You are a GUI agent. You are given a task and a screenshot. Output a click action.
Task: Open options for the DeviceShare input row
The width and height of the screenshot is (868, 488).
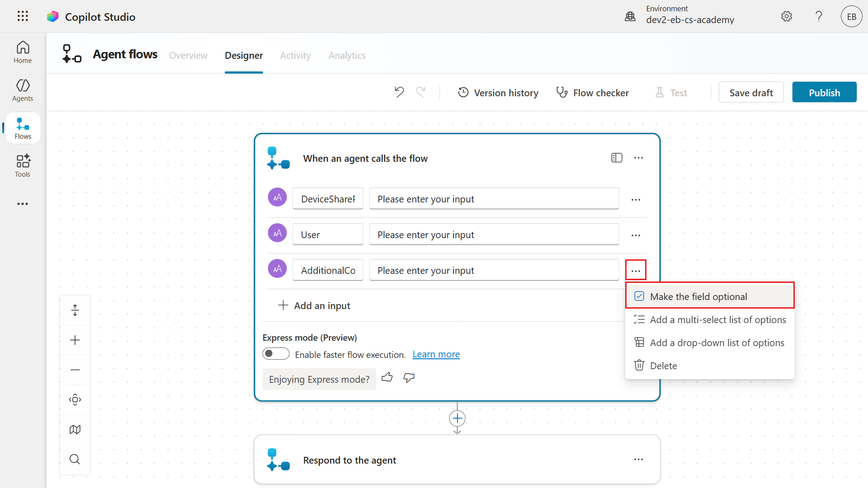coord(636,199)
